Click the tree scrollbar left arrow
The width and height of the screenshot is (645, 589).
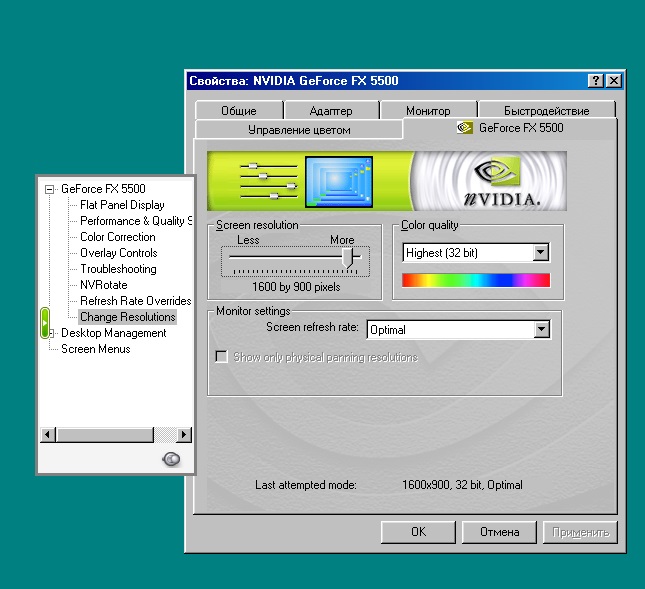tap(48, 434)
